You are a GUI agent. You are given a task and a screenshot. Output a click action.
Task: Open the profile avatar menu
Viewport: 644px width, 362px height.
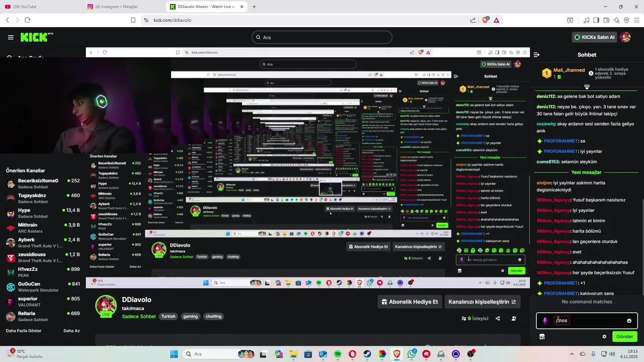tap(625, 37)
